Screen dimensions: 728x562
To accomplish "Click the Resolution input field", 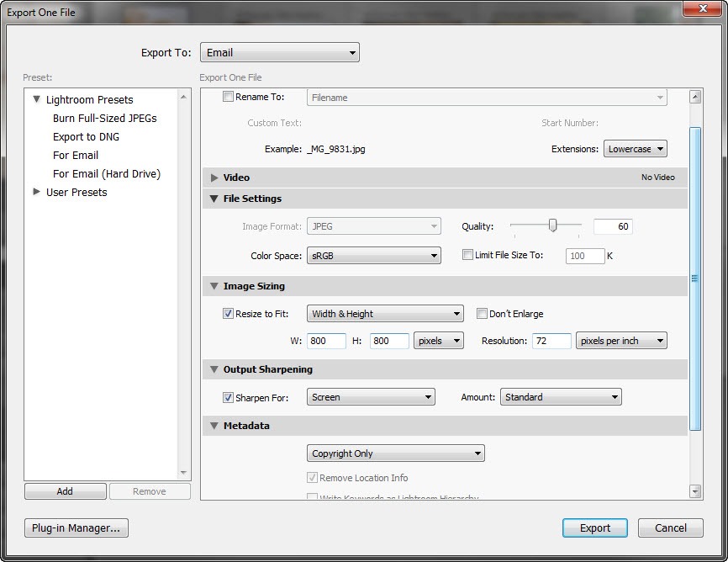I will pos(551,341).
